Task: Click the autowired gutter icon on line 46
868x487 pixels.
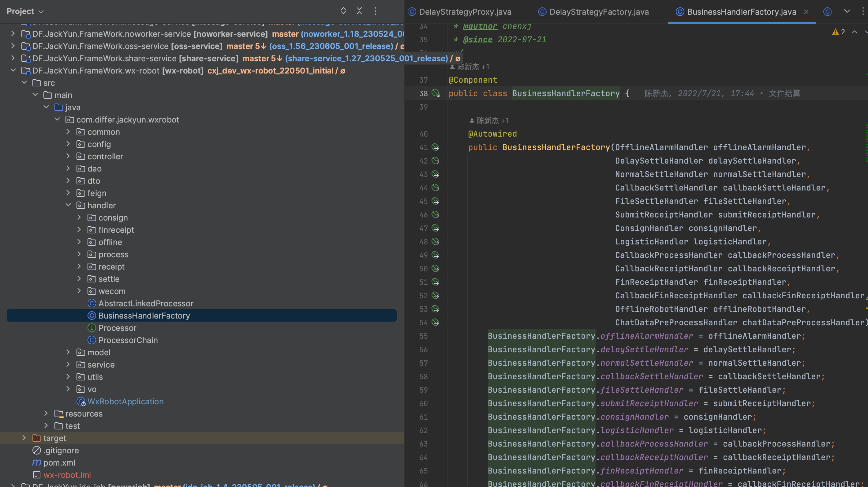Action: pyautogui.click(x=435, y=215)
